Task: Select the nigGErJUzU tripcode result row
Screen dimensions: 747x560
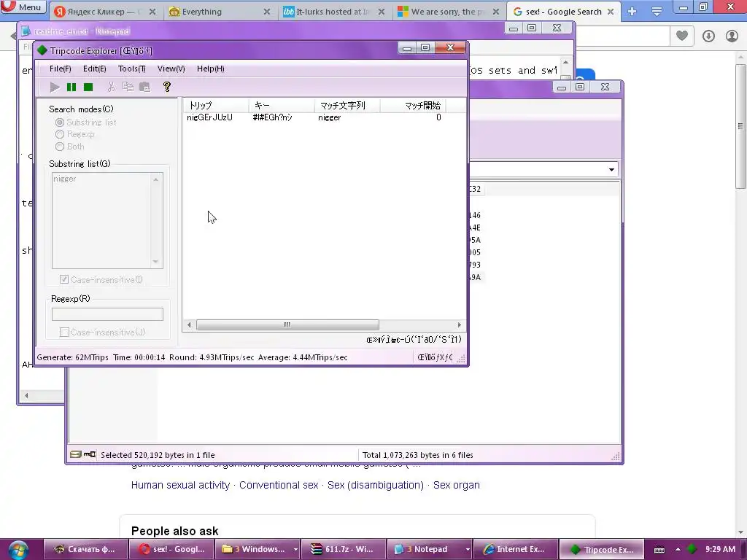Action: [x=314, y=117]
